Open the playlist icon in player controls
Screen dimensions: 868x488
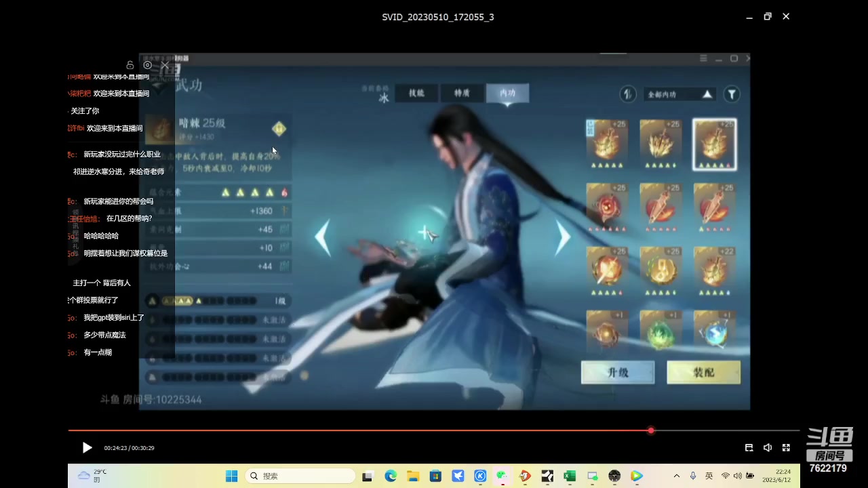pyautogui.click(x=749, y=447)
